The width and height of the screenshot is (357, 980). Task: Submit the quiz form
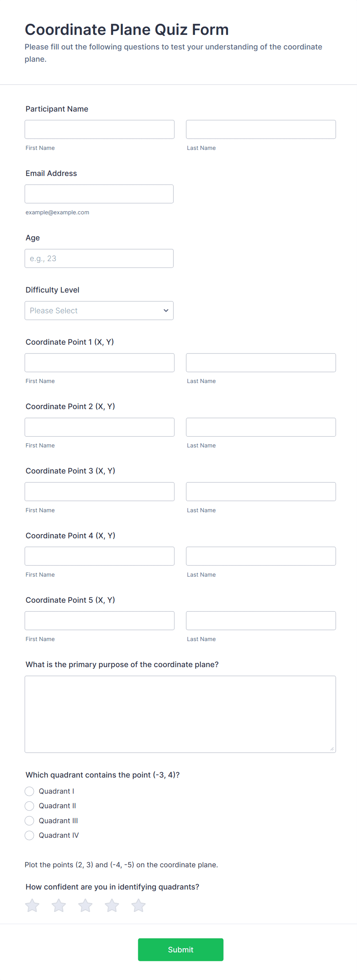(x=180, y=950)
